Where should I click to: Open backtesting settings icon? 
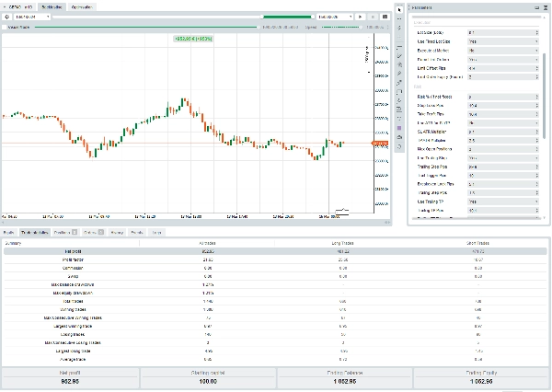click(385, 17)
